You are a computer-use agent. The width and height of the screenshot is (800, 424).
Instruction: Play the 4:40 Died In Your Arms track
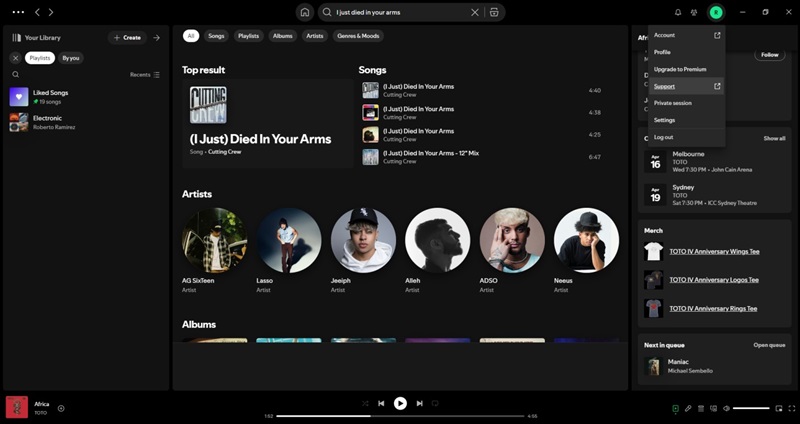click(x=482, y=90)
